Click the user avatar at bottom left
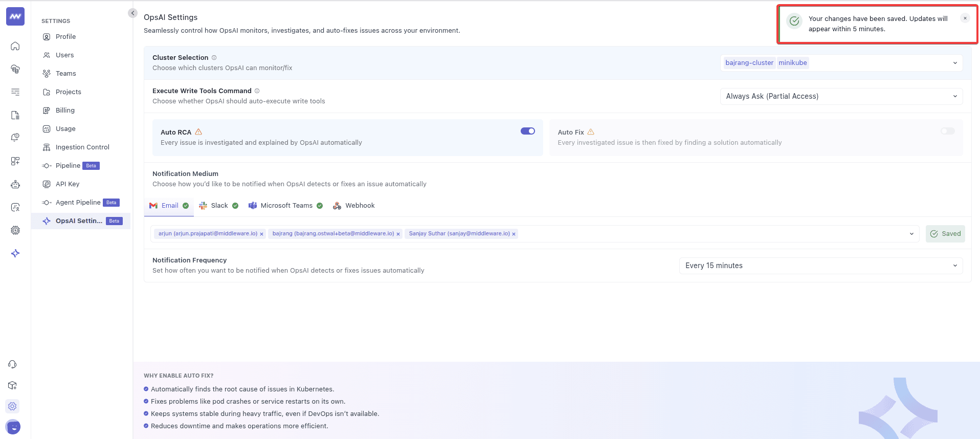Viewport: 980px width, 439px height. point(13,427)
